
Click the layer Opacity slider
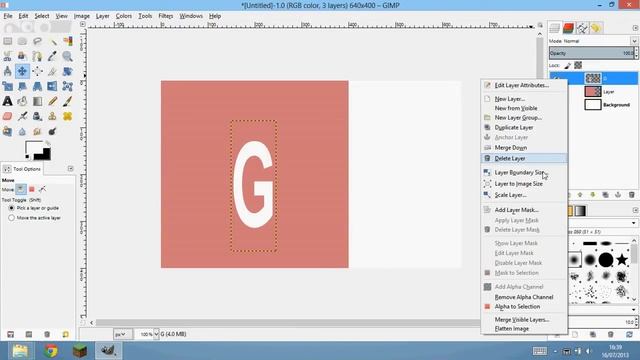(x=591, y=53)
